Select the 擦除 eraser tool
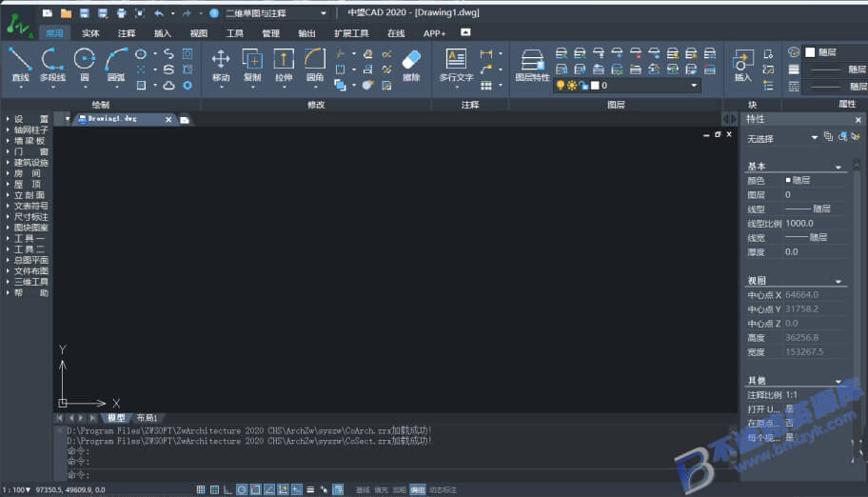The image size is (868, 497). click(411, 65)
